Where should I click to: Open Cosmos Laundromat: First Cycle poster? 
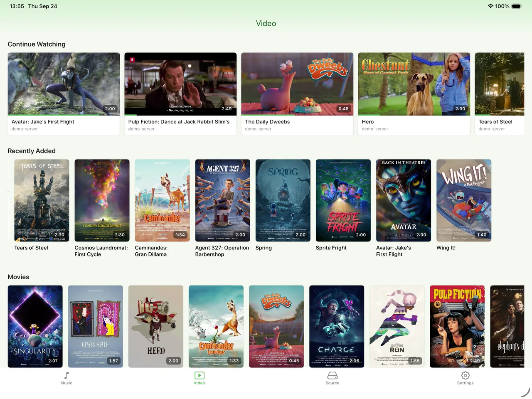click(102, 200)
